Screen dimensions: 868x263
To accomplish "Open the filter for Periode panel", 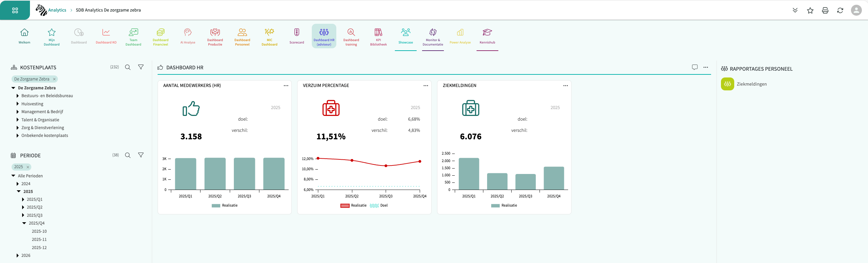I will click(141, 155).
